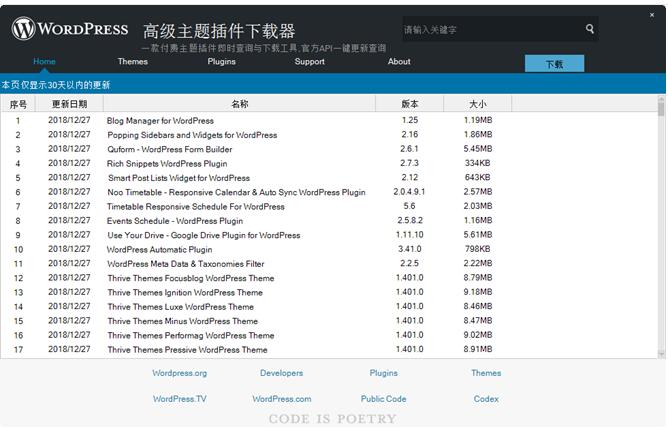This screenshot has width=668, height=429.
Task: Click the 798KB size cell
Action: coord(478,249)
